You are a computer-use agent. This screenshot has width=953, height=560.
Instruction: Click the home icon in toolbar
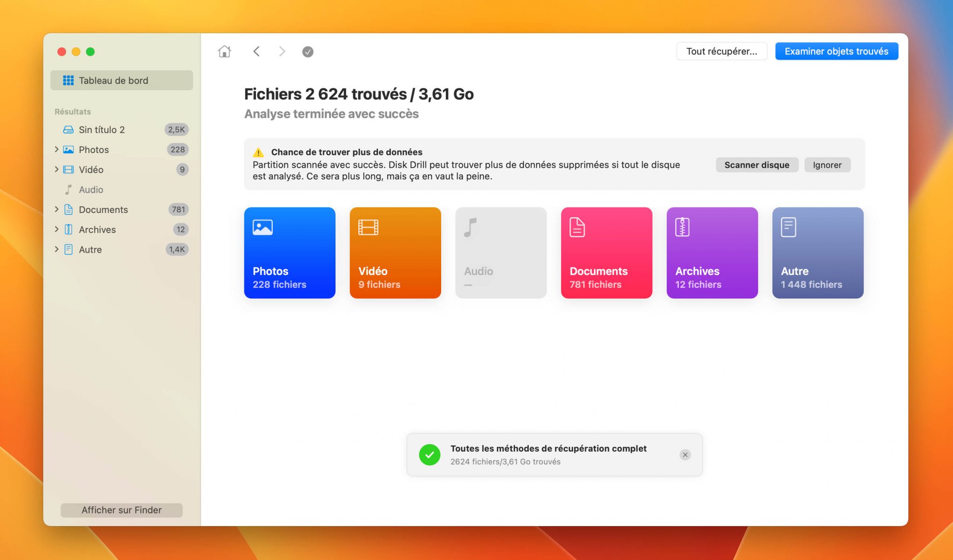[x=224, y=52]
